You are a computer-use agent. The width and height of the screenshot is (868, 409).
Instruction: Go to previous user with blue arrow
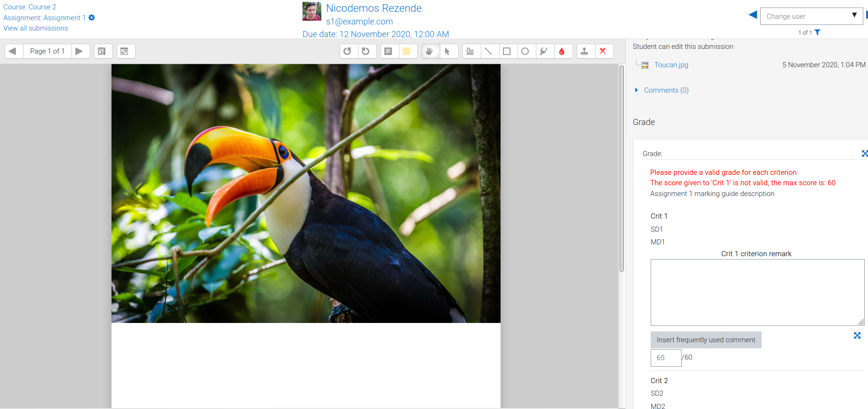753,15
